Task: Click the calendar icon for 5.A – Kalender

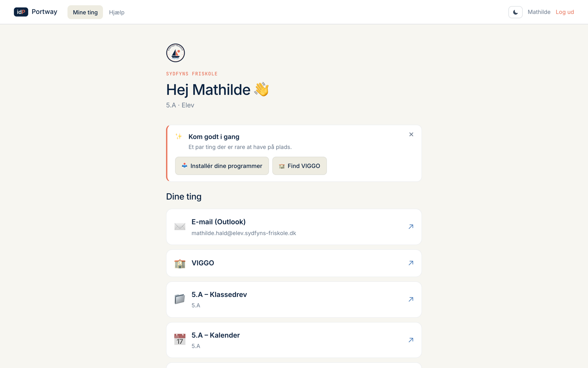Action: 180,339
